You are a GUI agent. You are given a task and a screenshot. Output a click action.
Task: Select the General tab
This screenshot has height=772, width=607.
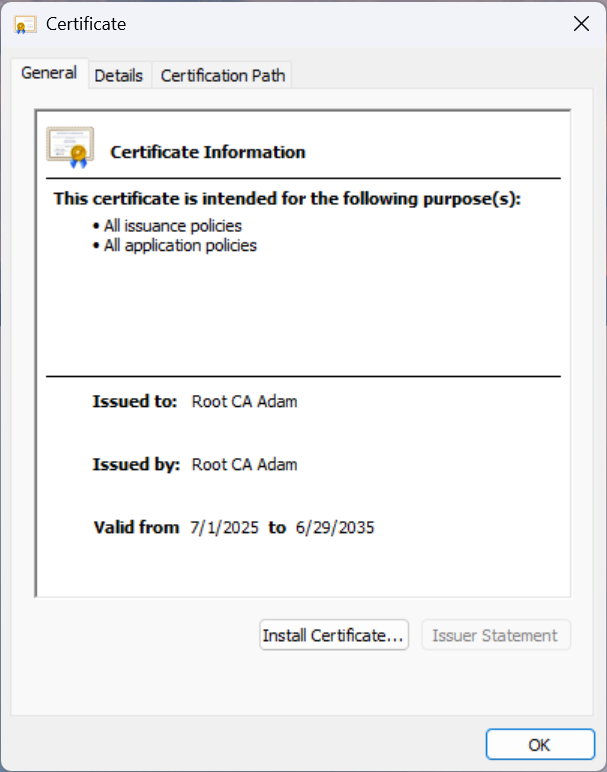pos(49,73)
